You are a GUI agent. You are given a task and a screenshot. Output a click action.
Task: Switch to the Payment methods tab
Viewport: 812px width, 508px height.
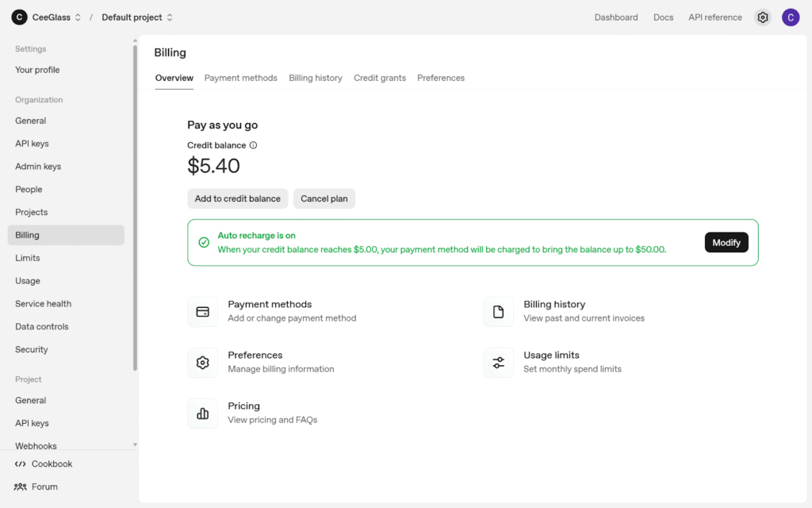click(x=240, y=78)
